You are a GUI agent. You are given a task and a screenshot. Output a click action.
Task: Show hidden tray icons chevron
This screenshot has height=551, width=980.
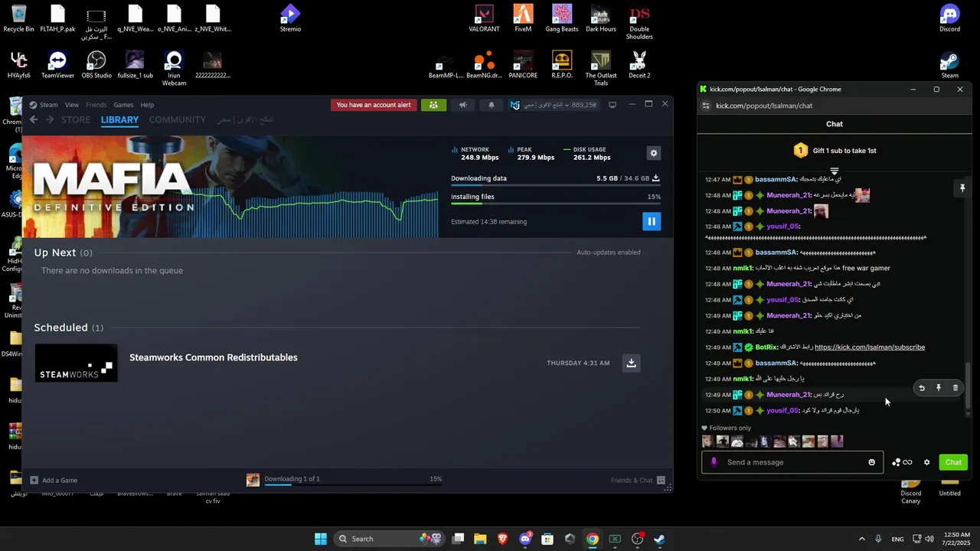(861, 539)
